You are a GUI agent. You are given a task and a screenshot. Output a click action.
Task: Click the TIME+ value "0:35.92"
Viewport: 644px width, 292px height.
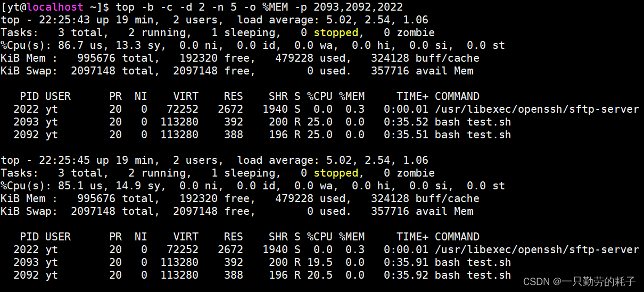(x=406, y=275)
